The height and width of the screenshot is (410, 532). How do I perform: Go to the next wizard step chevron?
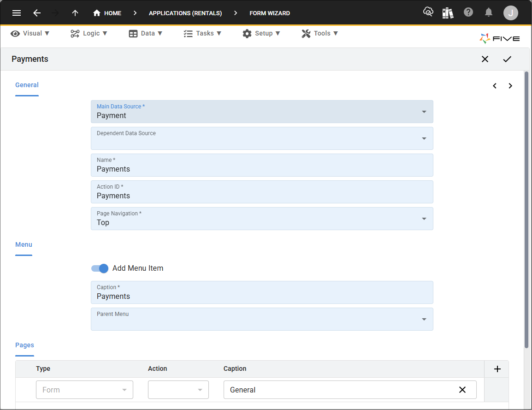click(510, 86)
